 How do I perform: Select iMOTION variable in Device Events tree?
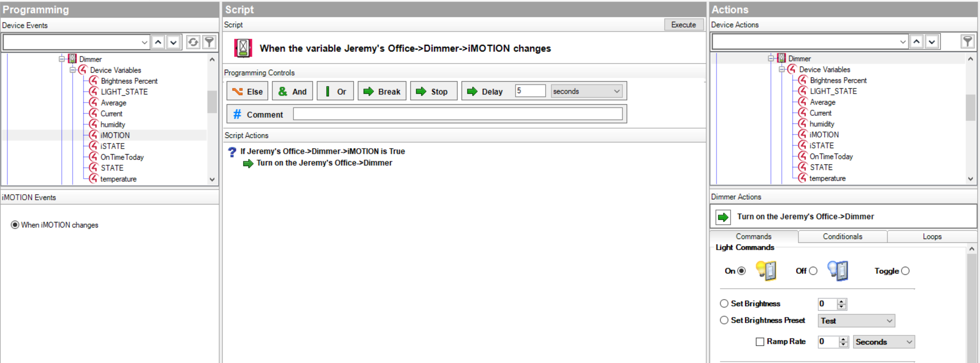[x=115, y=135]
